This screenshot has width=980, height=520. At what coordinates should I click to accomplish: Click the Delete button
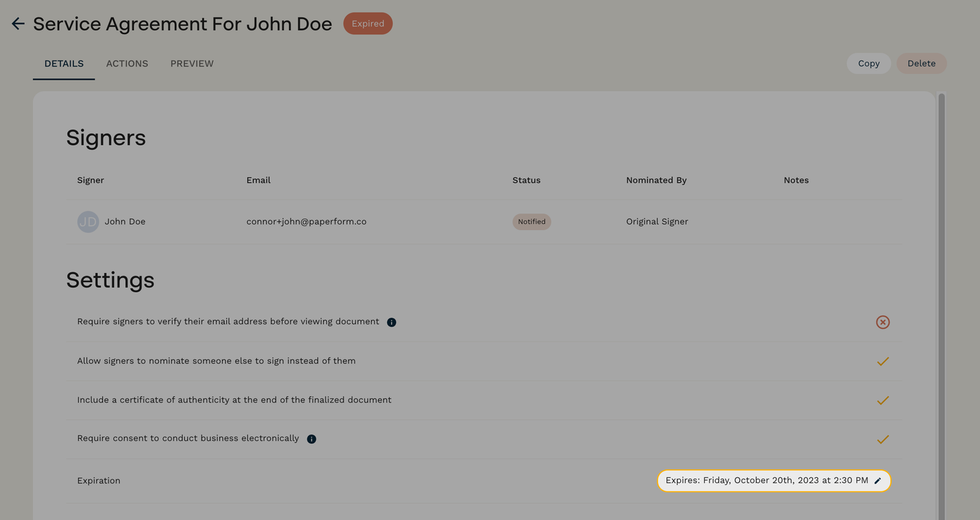[921, 63]
